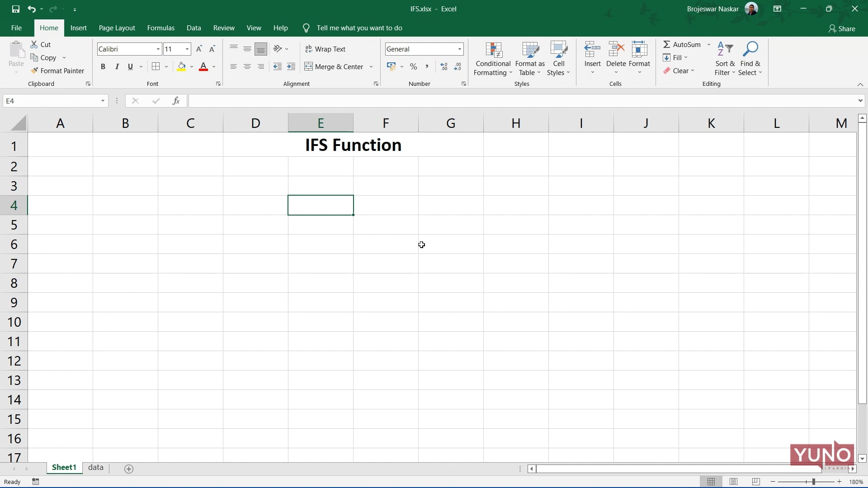Enable Wrap Text for the cell
This screenshot has height=488, width=868.
coord(325,49)
